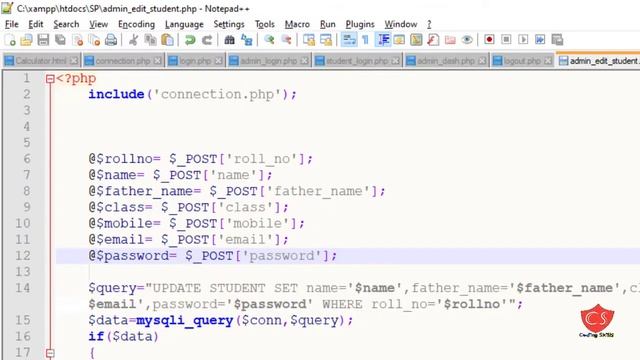Switch to the logout.php tab

pyautogui.click(x=522, y=61)
